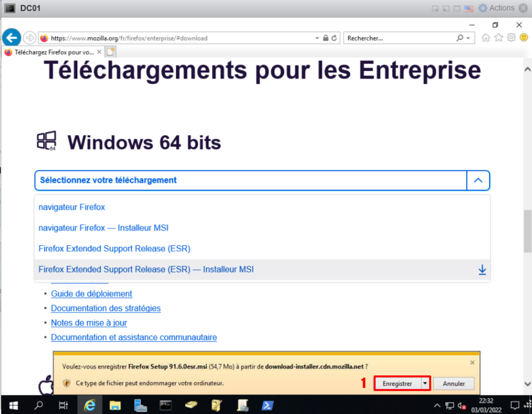532x414 pixels.
Task: Open favorites with the star icon
Action: (x=498, y=38)
